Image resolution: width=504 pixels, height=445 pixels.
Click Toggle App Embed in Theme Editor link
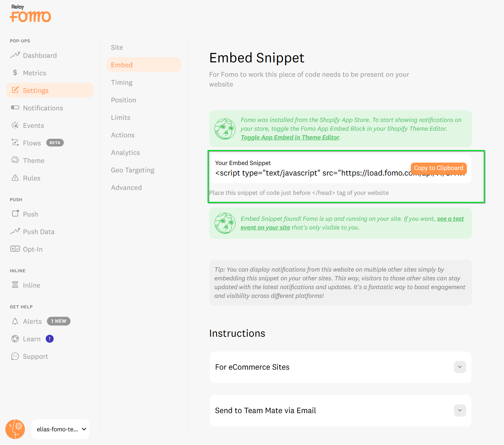290,137
